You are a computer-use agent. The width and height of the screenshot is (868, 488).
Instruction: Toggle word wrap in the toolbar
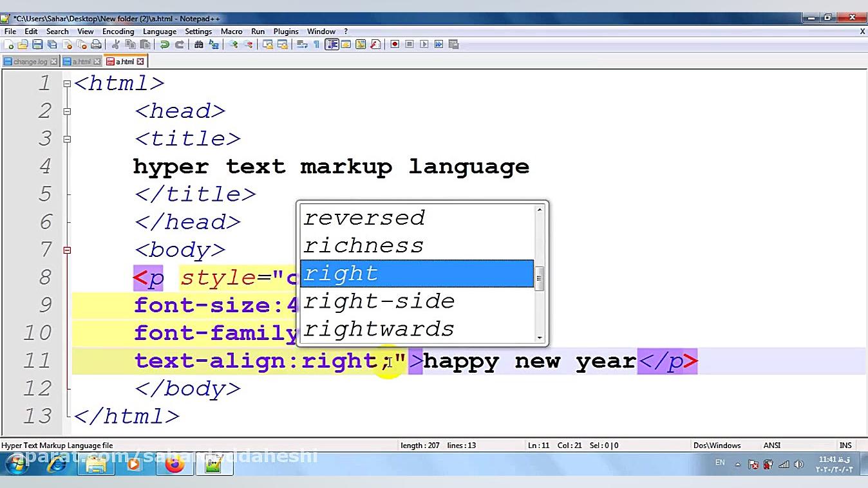[302, 44]
